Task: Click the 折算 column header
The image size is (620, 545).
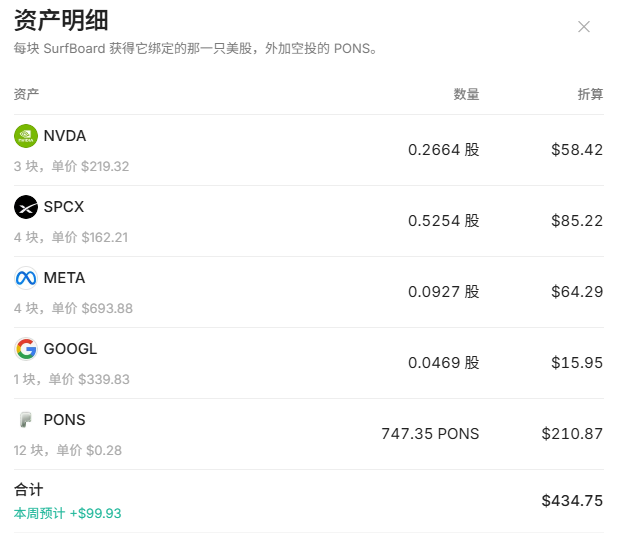Action: click(590, 94)
